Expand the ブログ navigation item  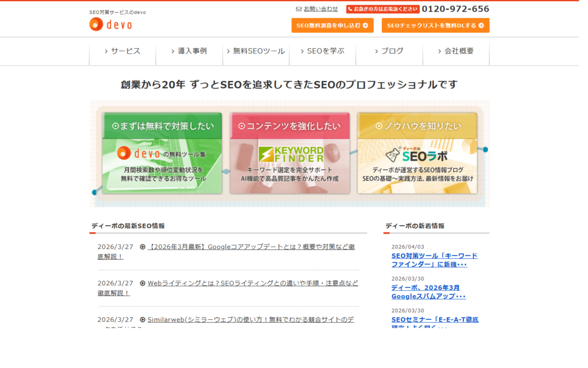389,51
